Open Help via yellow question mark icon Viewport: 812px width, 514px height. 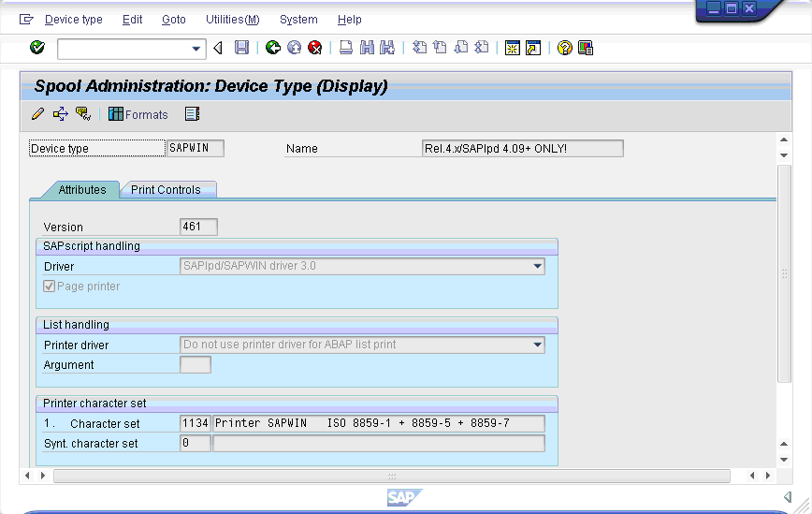(x=564, y=48)
